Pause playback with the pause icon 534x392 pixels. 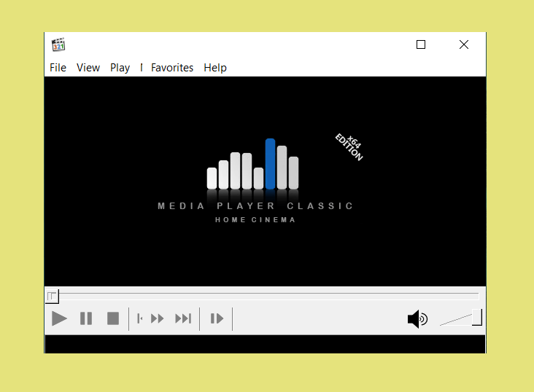pos(86,319)
